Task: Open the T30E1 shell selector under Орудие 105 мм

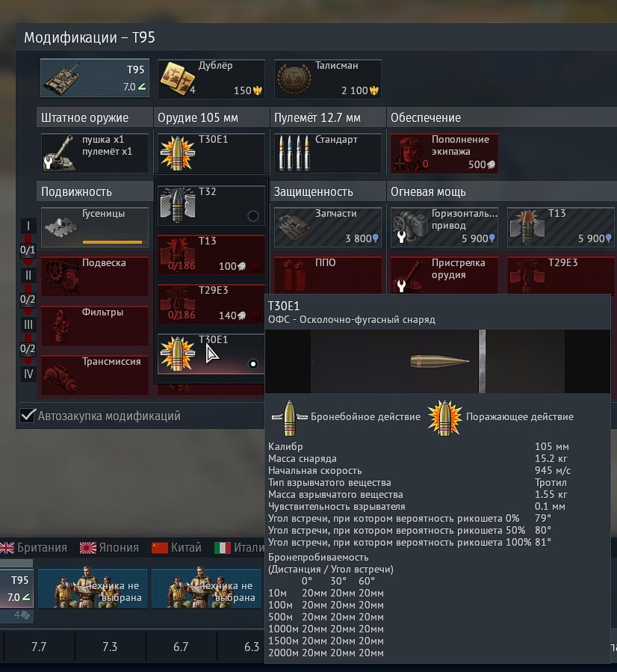Action: pyautogui.click(x=211, y=153)
